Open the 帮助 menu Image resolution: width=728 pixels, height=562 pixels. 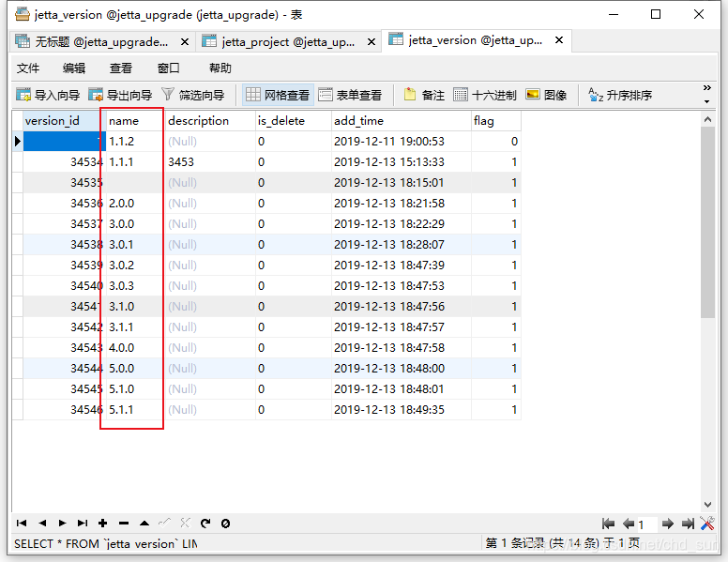[220, 68]
